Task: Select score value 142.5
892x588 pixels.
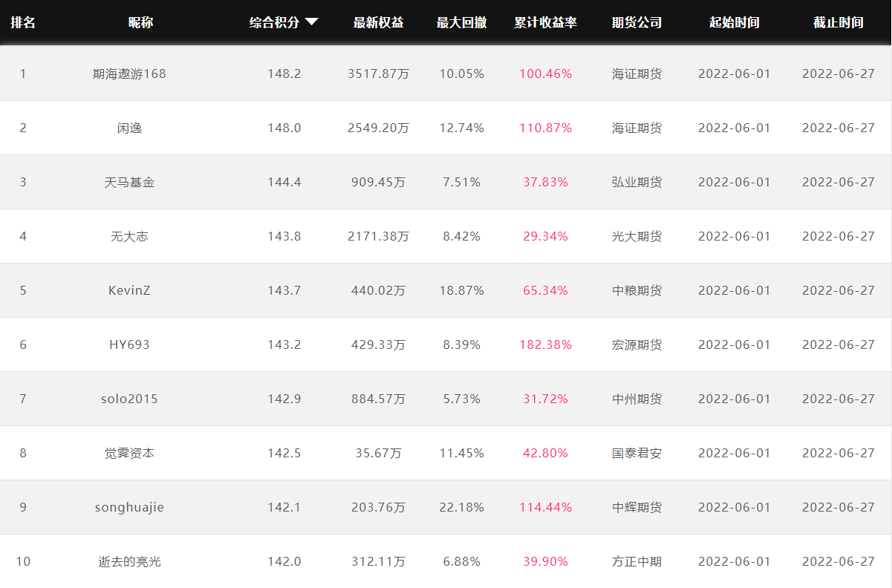Action: point(284,453)
